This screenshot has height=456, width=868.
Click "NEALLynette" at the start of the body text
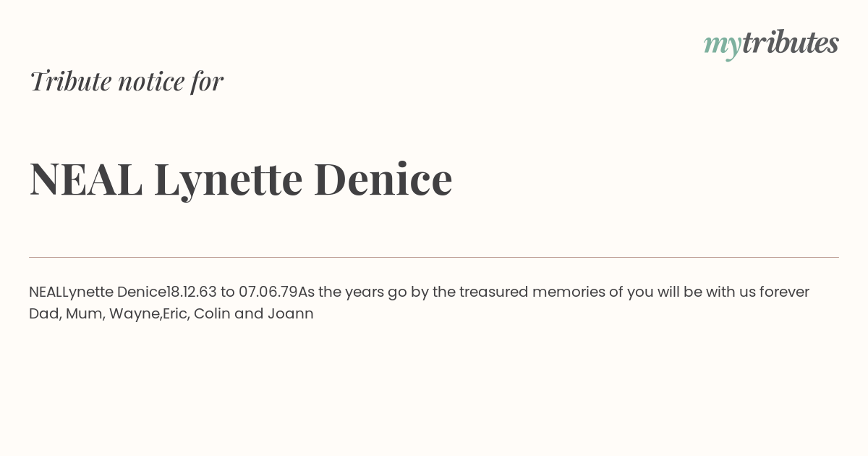pos(71,292)
